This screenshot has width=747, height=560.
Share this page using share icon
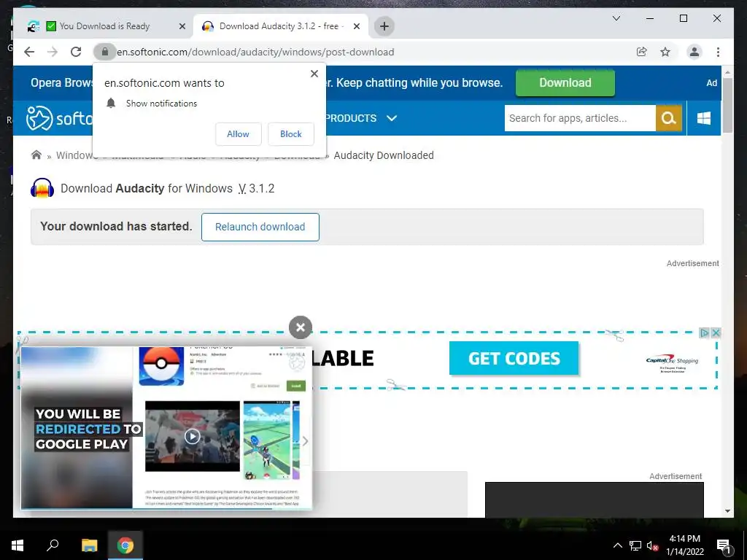coord(642,52)
